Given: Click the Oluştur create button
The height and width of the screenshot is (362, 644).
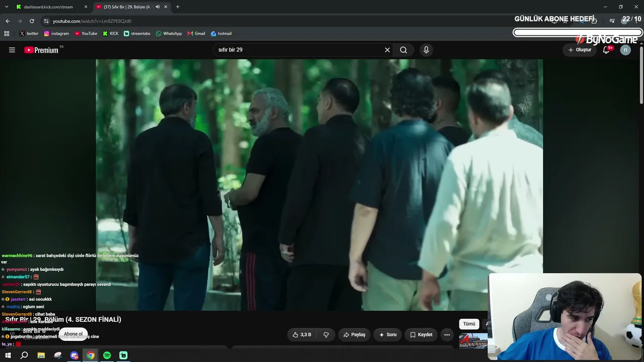Looking at the screenshot, I should pos(580,50).
